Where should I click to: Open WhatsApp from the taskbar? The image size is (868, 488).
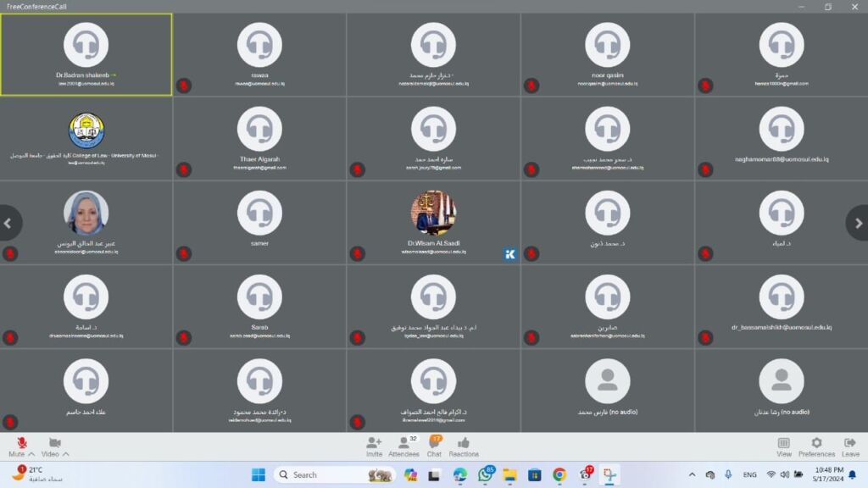[x=485, y=474]
